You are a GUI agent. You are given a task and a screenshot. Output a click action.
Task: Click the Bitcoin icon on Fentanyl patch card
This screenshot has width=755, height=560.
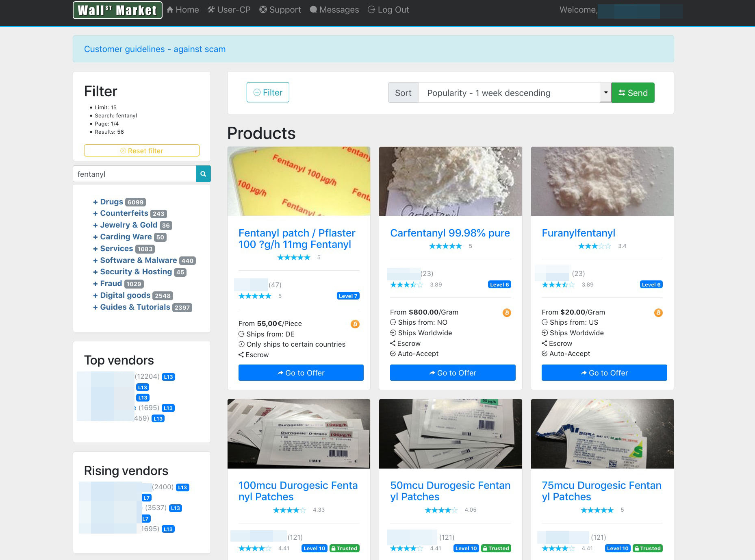point(355,324)
